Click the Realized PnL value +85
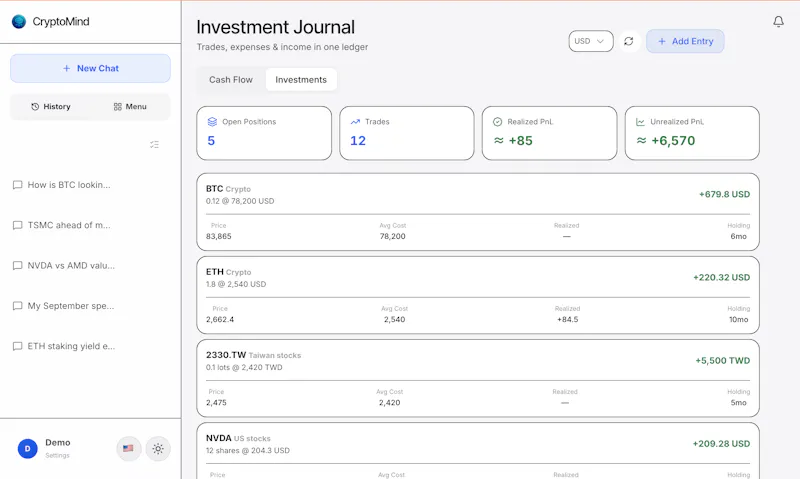The height and width of the screenshot is (479, 800). tap(513, 141)
